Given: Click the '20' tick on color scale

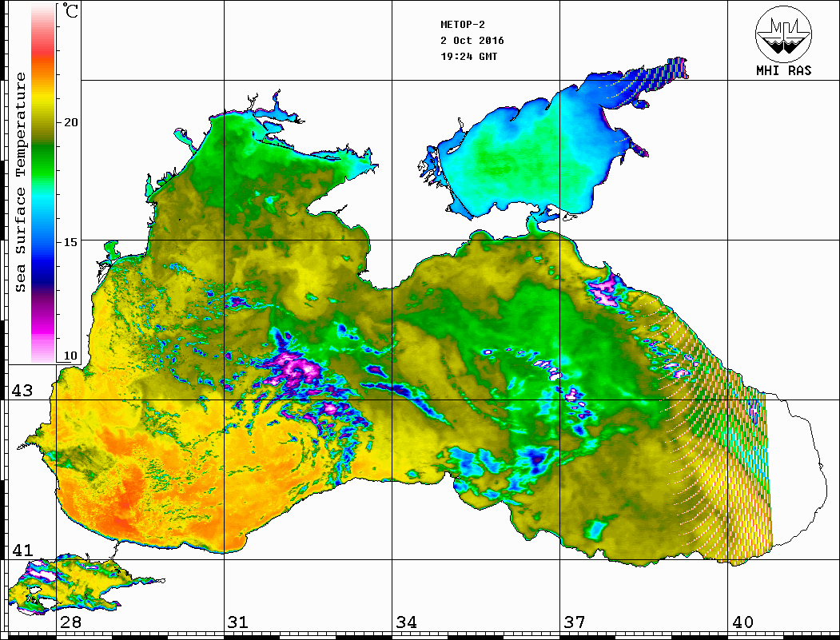Looking at the screenshot, I should [x=70, y=122].
